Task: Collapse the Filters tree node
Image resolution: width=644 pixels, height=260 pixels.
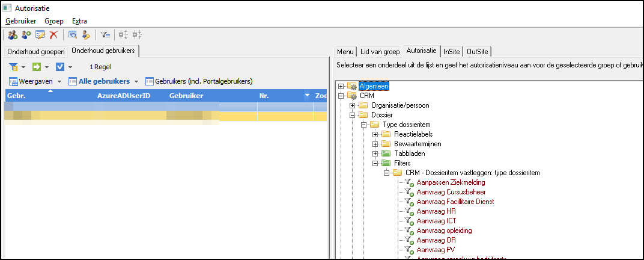Action: coord(375,163)
